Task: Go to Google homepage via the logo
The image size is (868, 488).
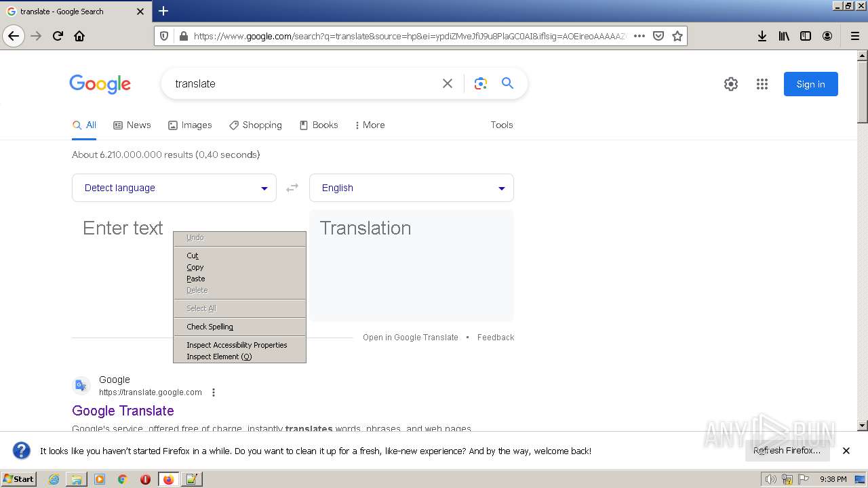Action: 100,84
